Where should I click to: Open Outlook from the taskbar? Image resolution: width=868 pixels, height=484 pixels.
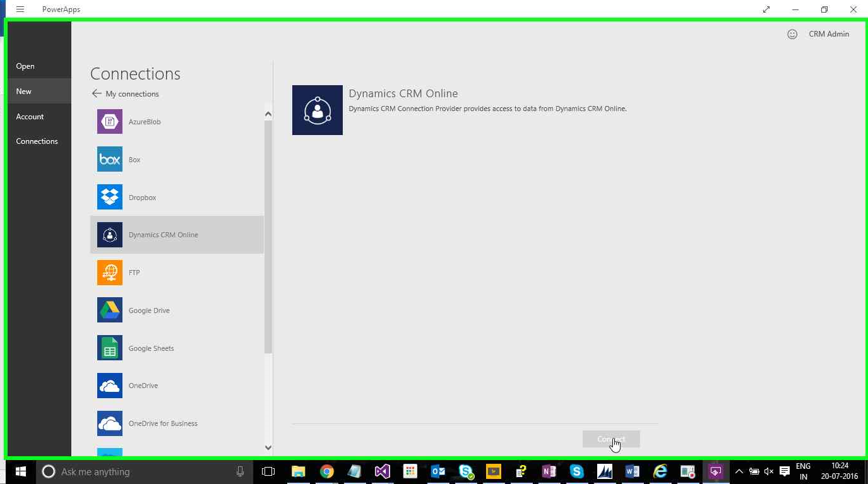437,471
